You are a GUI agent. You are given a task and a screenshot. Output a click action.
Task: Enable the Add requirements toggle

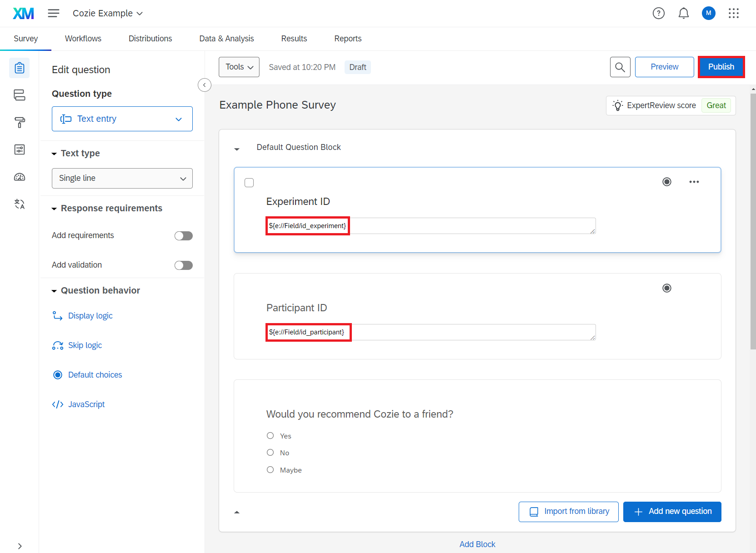[184, 236]
